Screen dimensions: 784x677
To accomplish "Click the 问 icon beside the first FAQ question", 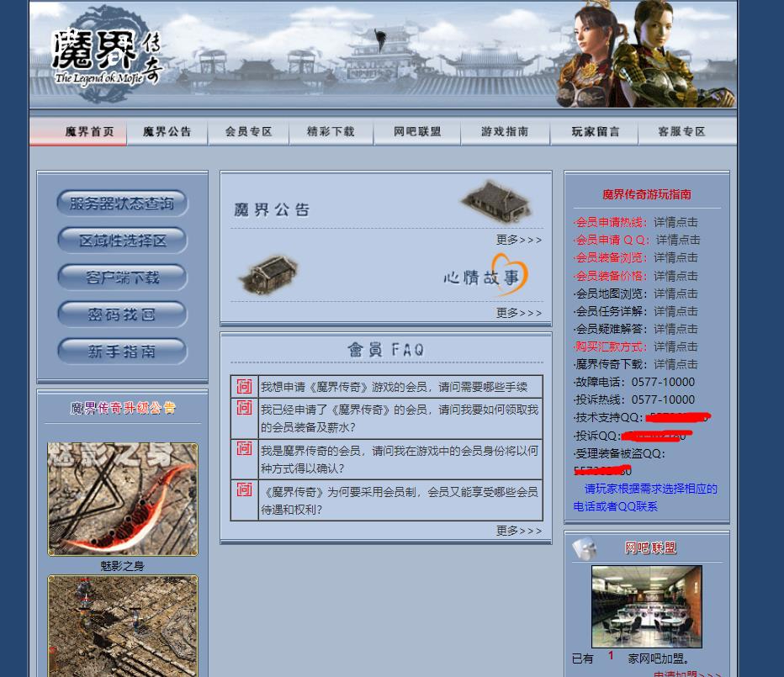I will click(244, 385).
